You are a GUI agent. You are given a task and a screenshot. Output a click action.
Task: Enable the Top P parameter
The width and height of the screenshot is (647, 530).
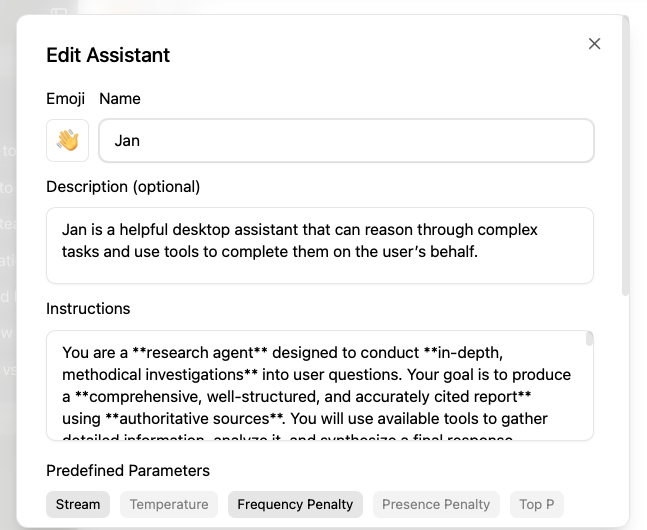[x=536, y=504]
